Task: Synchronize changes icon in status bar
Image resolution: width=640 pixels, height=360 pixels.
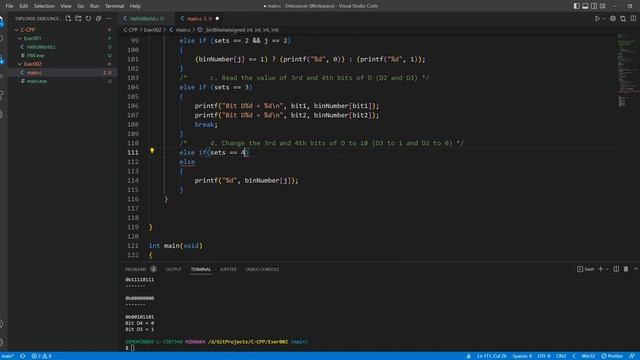Action: tap(22, 356)
